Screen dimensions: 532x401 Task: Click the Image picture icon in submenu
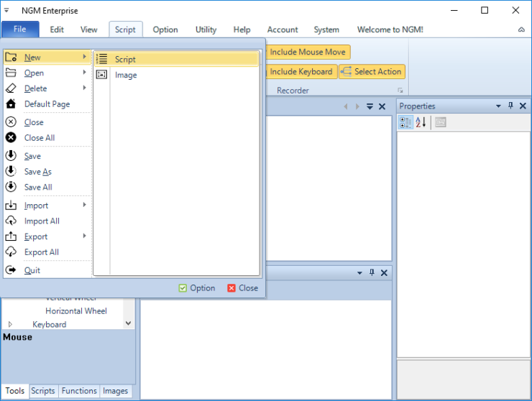pyautogui.click(x=101, y=74)
